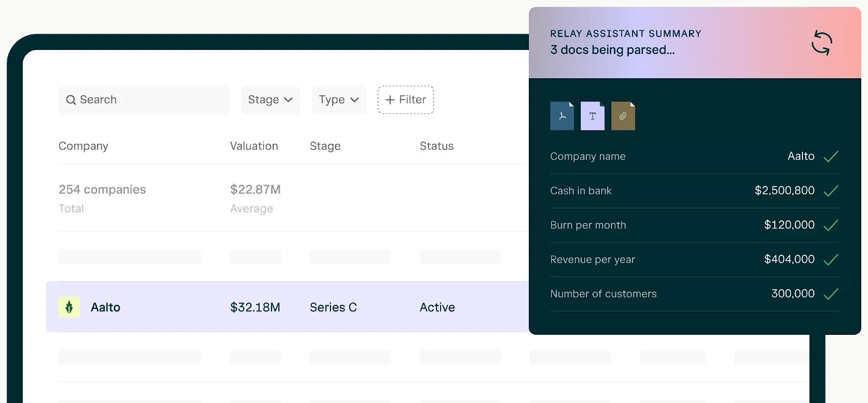
Task: Open the Stage dropdown filter
Action: point(270,100)
